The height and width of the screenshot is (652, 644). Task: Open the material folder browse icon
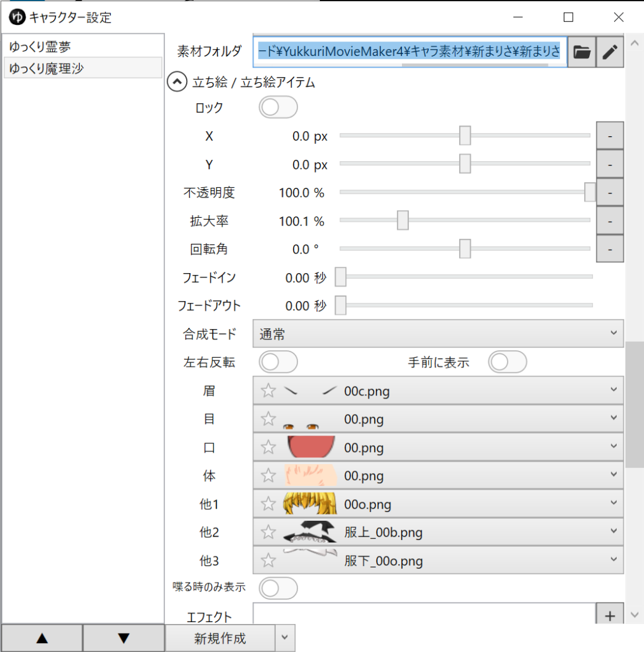pos(582,52)
